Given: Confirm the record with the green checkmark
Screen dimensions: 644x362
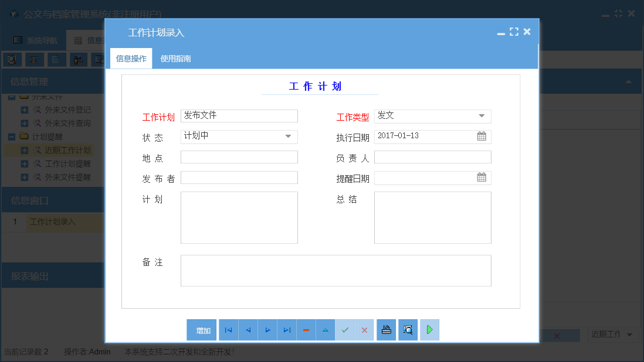Looking at the screenshot, I should click(345, 330).
